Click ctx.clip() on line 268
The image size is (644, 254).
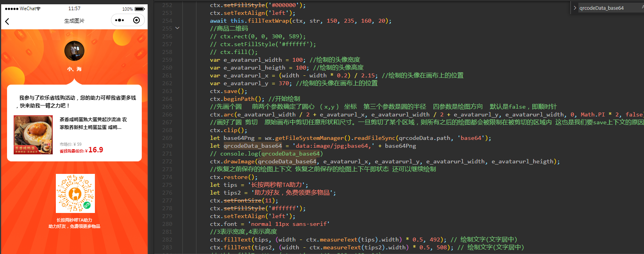228,130
